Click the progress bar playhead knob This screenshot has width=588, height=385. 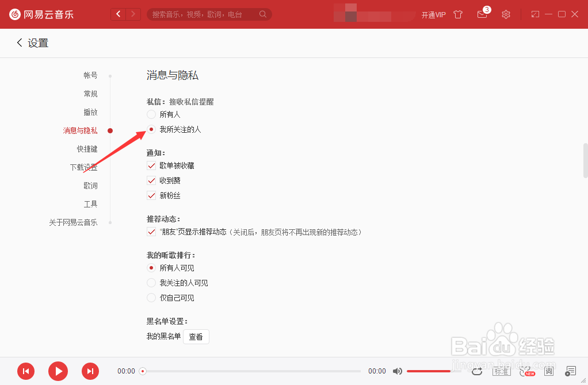[143, 371]
